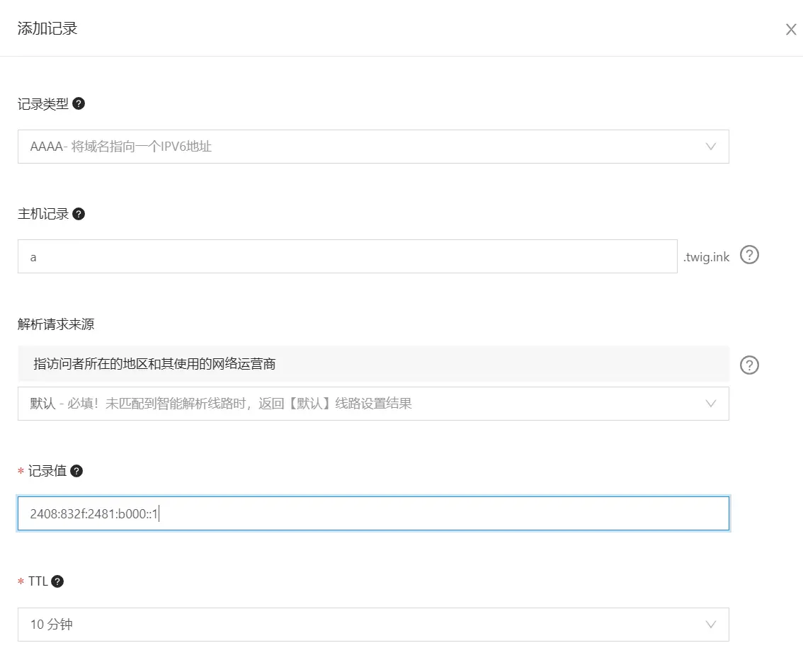Click the 主机记录 input field containing "a"
803x672 pixels.
point(347,256)
